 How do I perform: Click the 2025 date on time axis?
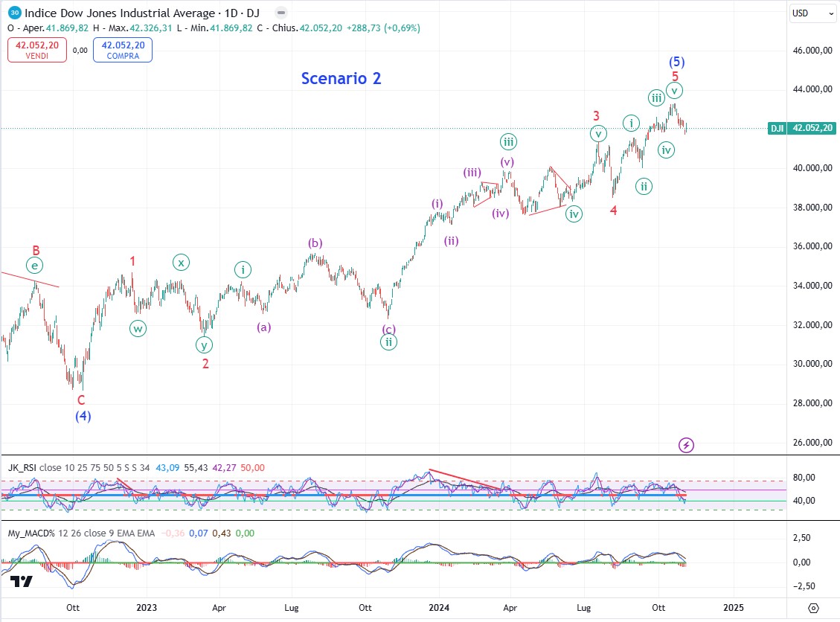[x=734, y=608]
